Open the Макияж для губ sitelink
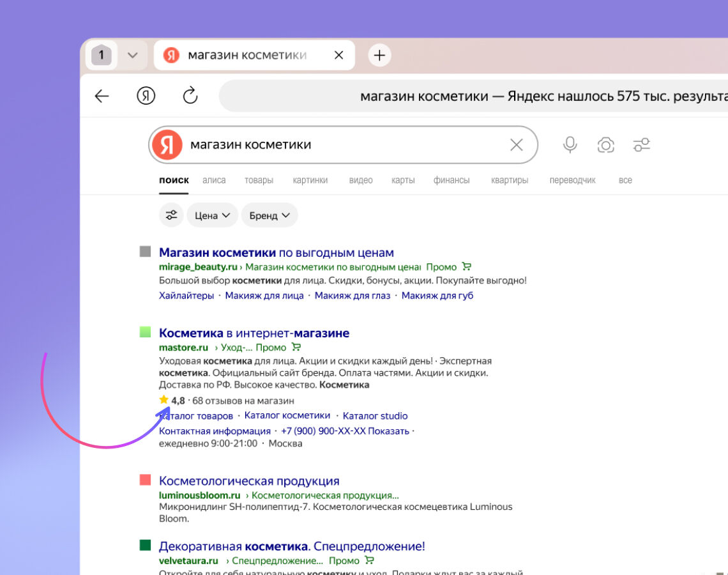728x575 pixels. 437,296
